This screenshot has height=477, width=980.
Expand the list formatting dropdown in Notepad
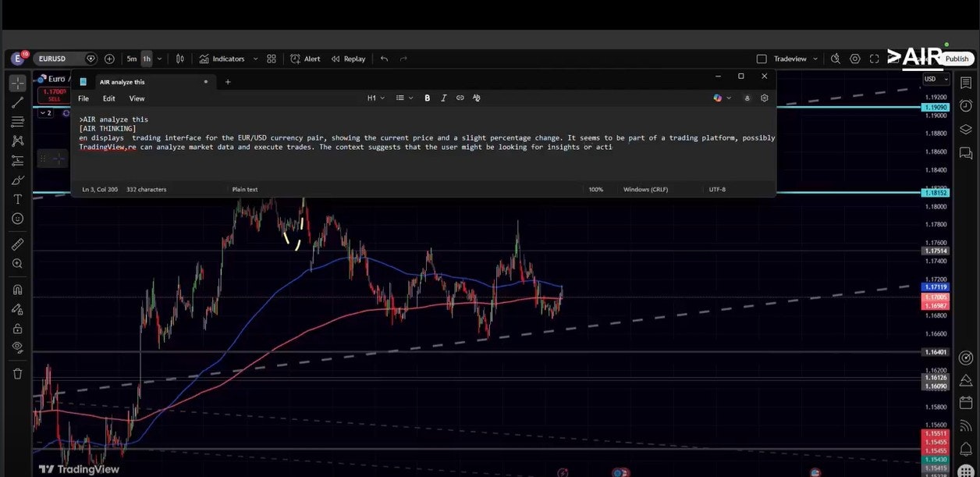pos(403,98)
